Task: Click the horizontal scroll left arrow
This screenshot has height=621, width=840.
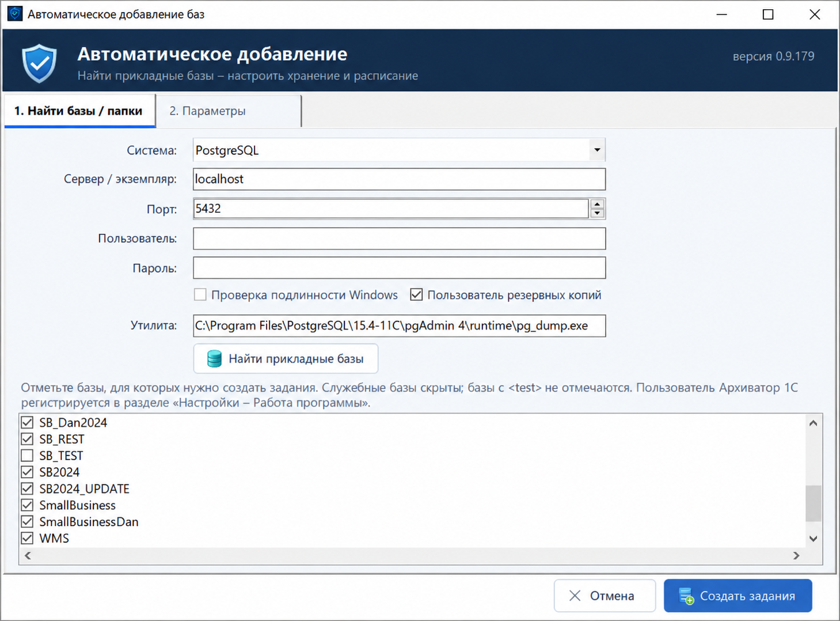Action: click(28, 556)
